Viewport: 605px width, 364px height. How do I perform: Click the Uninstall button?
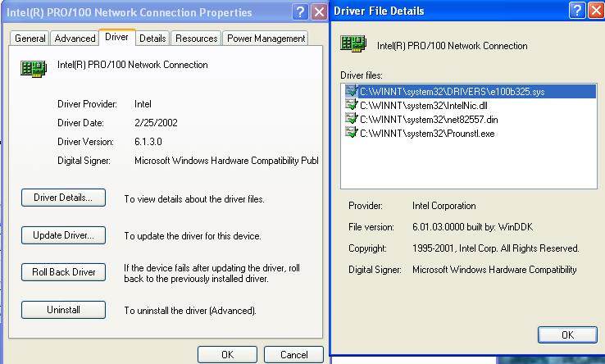point(63,310)
